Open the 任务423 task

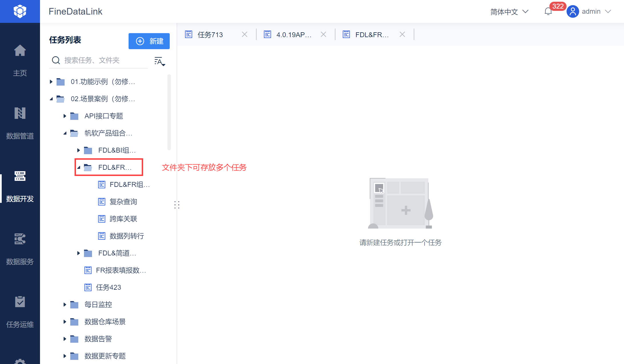(108, 287)
